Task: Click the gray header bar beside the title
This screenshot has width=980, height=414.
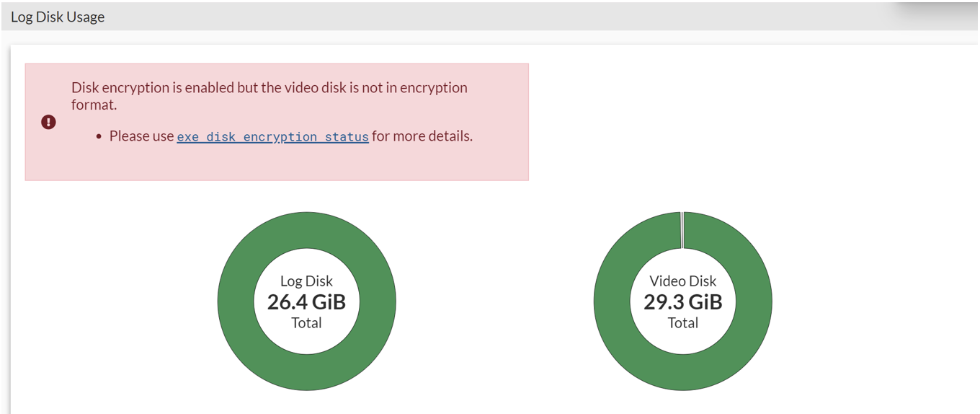Action: (504, 17)
